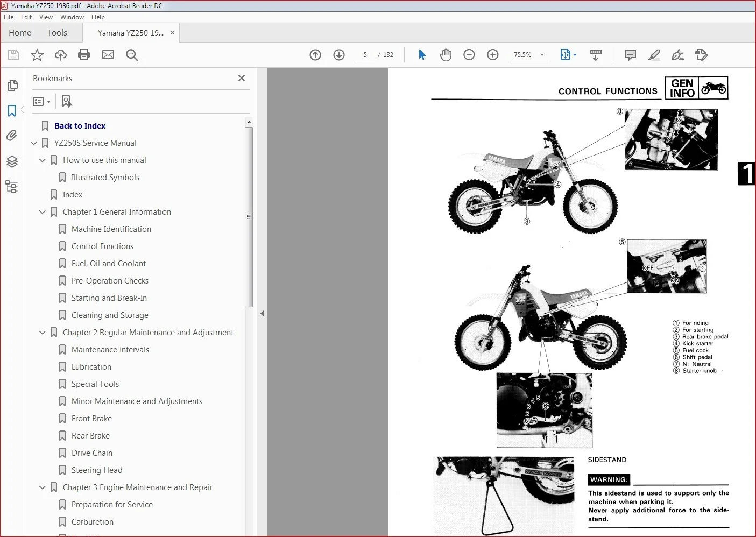This screenshot has height=537, width=756.
Task: Open the Help menu
Action: (98, 17)
